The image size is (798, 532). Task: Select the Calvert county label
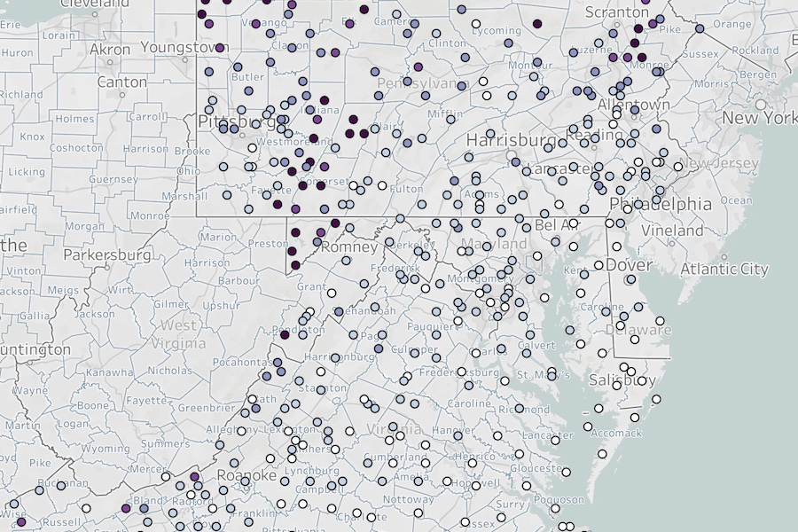(x=537, y=345)
